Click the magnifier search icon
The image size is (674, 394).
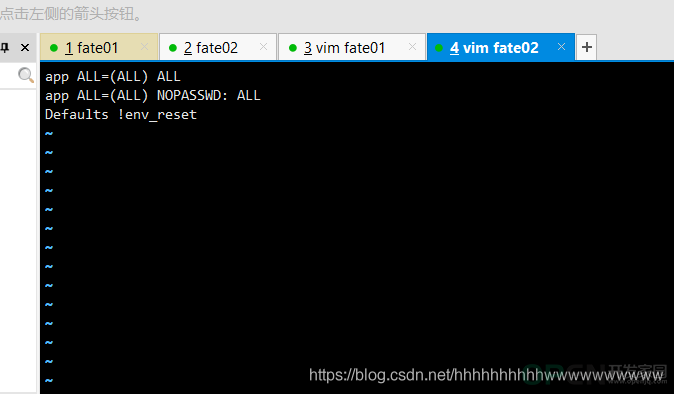(x=26, y=75)
